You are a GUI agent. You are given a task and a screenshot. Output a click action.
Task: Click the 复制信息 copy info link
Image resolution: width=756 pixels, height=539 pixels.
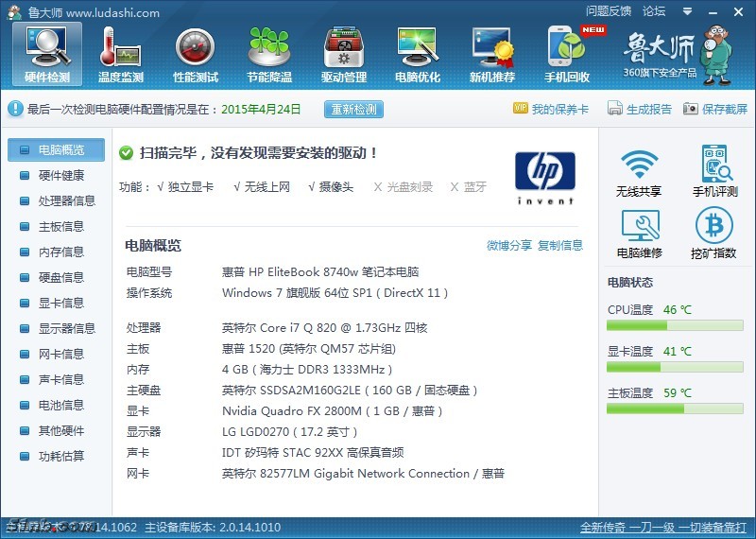[x=560, y=245]
